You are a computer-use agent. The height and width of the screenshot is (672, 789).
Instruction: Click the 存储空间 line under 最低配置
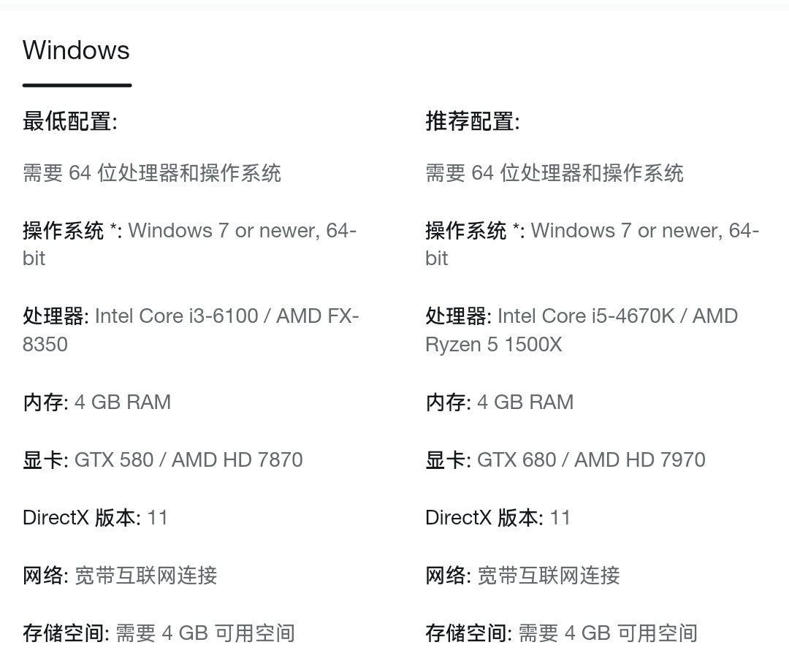pyautogui.click(x=159, y=633)
